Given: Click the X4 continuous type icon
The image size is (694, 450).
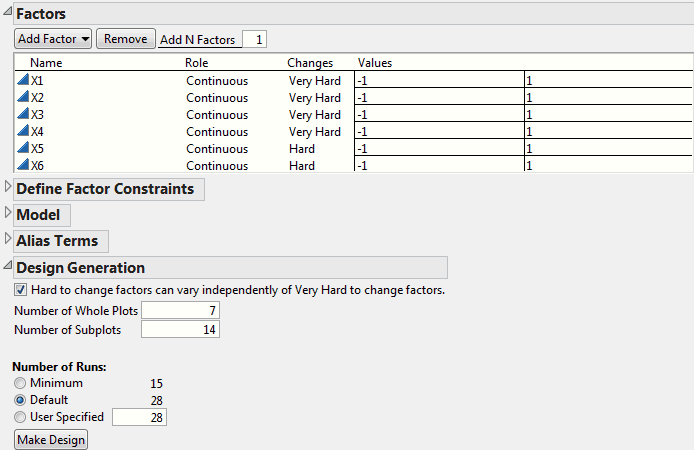Looking at the screenshot, I should (24, 131).
